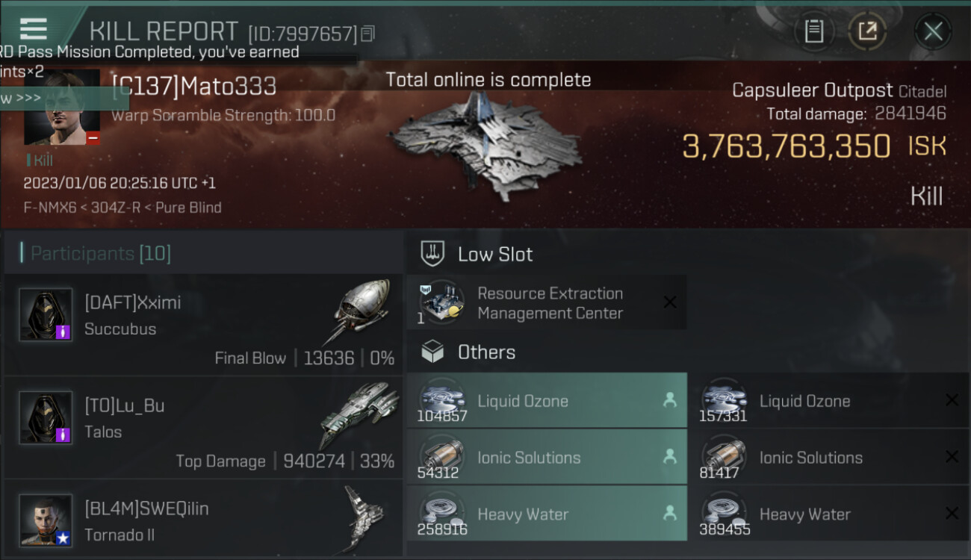Select Resource Extraction Management Center module

coord(546,302)
